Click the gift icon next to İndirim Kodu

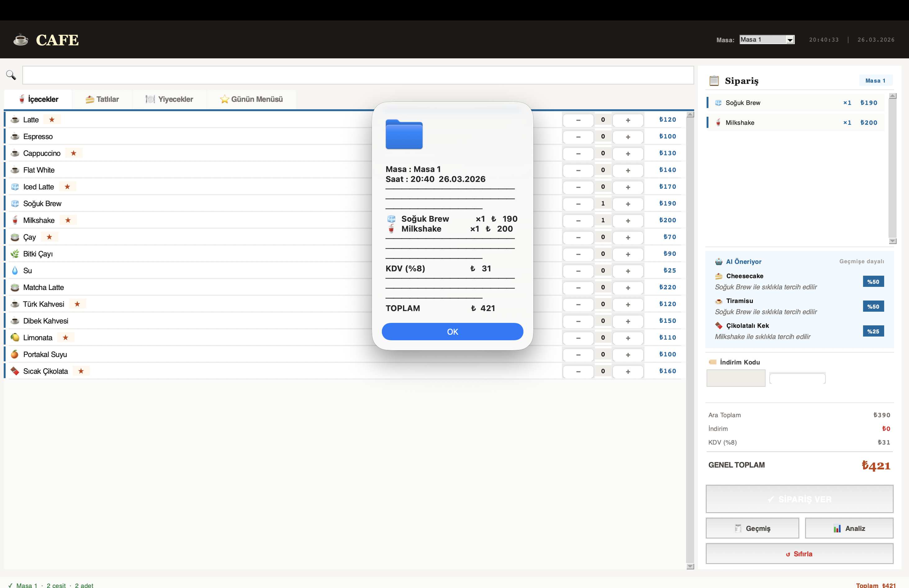pyautogui.click(x=713, y=362)
